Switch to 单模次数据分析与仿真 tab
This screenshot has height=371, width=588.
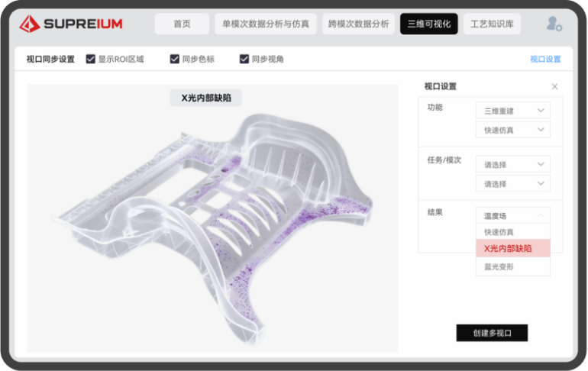[x=265, y=24]
